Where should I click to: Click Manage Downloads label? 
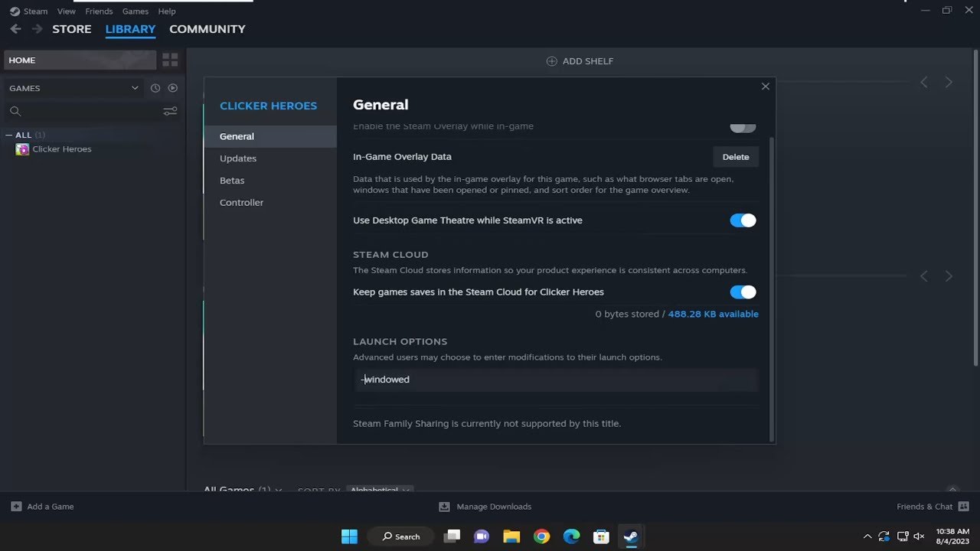point(494,507)
